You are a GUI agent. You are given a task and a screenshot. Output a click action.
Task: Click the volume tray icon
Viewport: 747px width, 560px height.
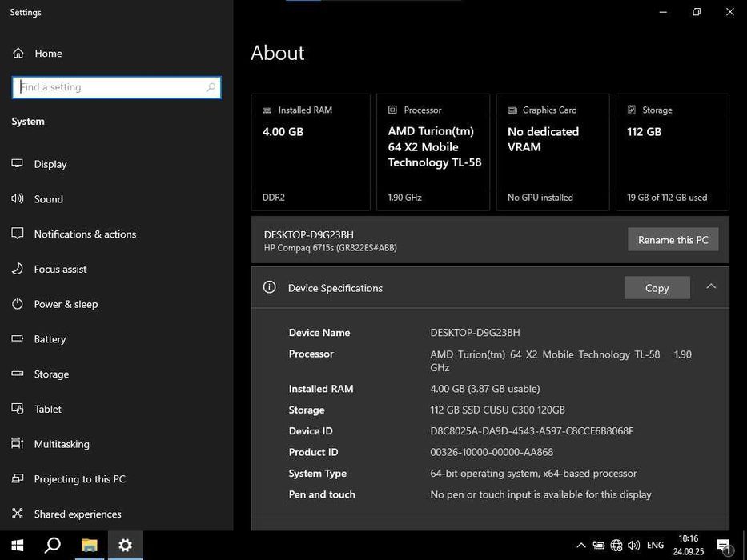pos(633,546)
